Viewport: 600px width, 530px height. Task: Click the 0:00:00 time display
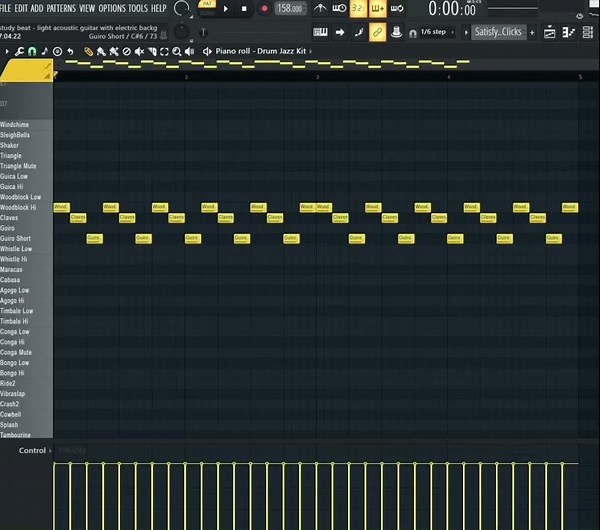coord(452,9)
